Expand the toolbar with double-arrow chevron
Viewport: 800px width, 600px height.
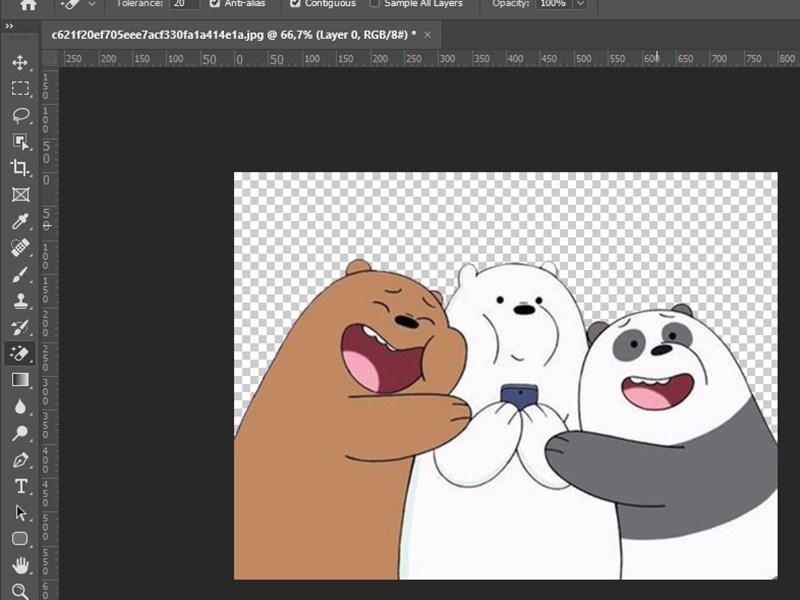[x=10, y=27]
